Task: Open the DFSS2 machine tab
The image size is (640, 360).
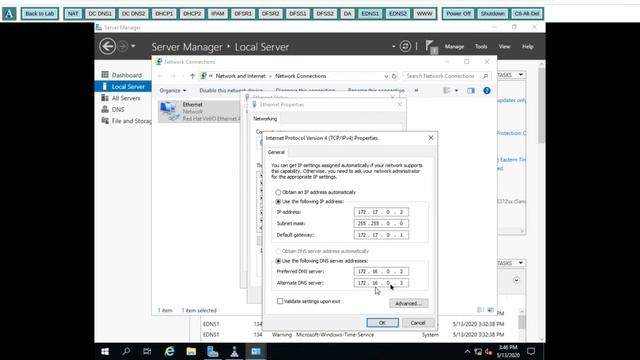Action: click(x=325, y=13)
